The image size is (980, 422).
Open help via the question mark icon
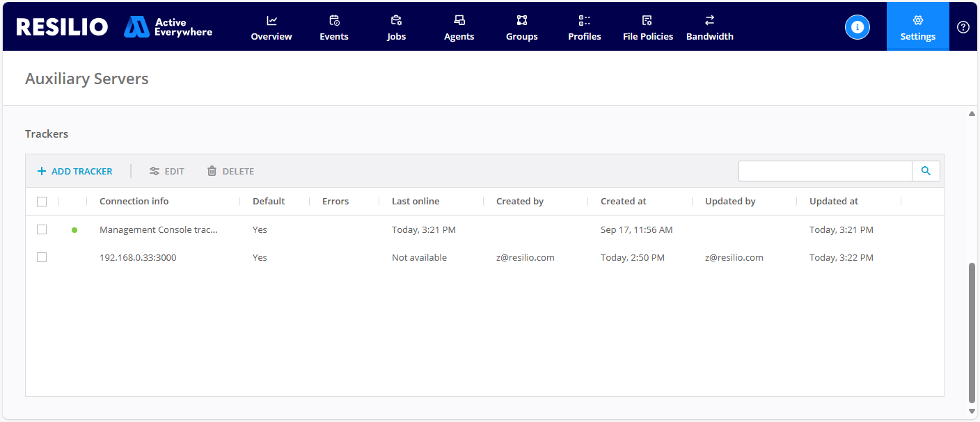pyautogui.click(x=963, y=27)
